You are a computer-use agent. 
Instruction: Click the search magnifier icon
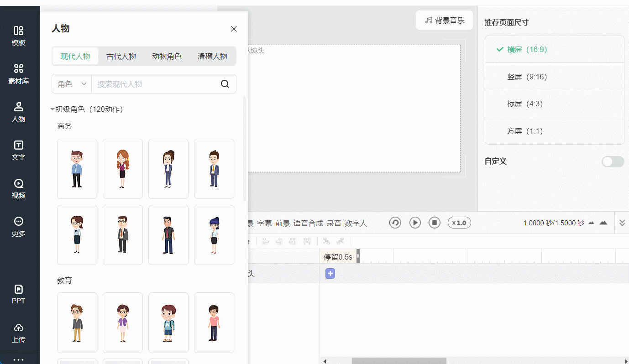pyautogui.click(x=225, y=84)
